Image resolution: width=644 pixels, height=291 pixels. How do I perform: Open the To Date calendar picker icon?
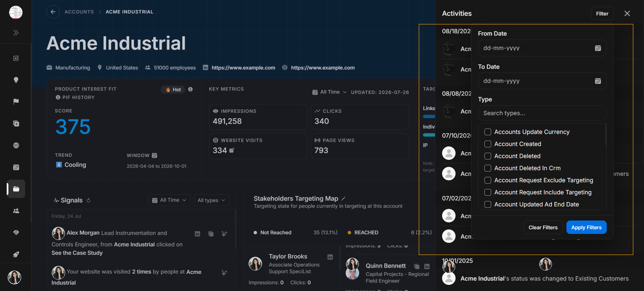tap(598, 81)
